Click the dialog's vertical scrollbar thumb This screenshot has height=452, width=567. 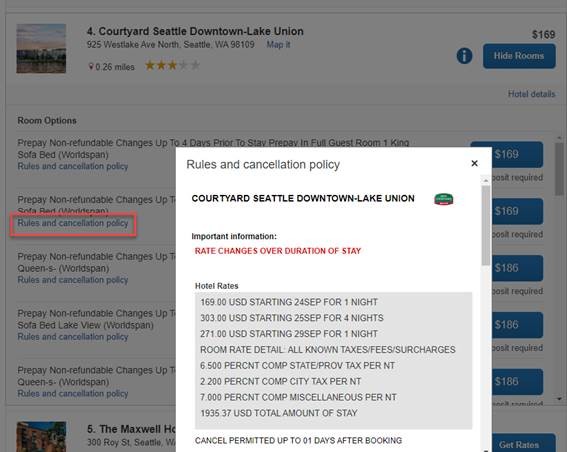click(486, 226)
